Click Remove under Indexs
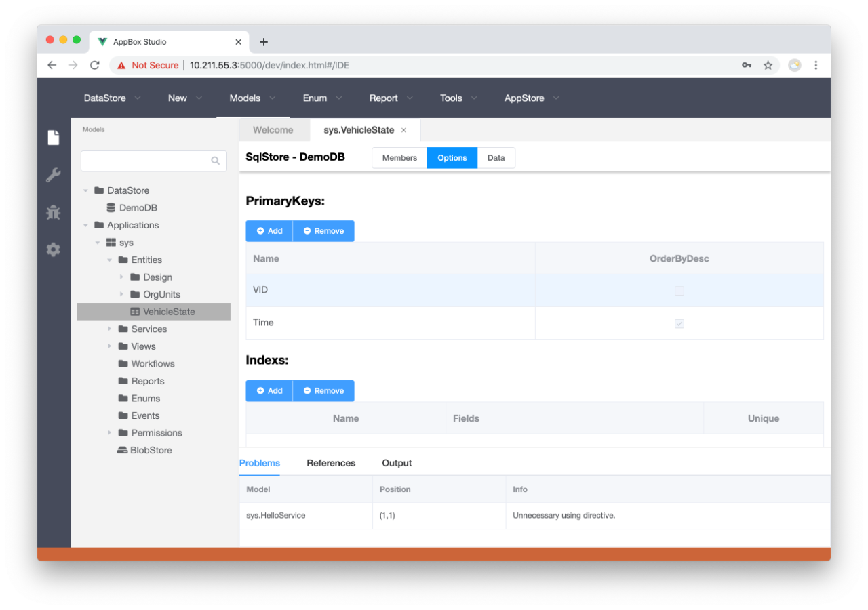This screenshot has width=868, height=610. tap(323, 391)
